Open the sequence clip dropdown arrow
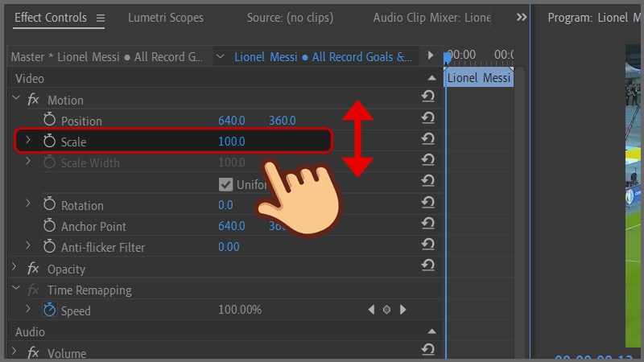 click(x=220, y=56)
